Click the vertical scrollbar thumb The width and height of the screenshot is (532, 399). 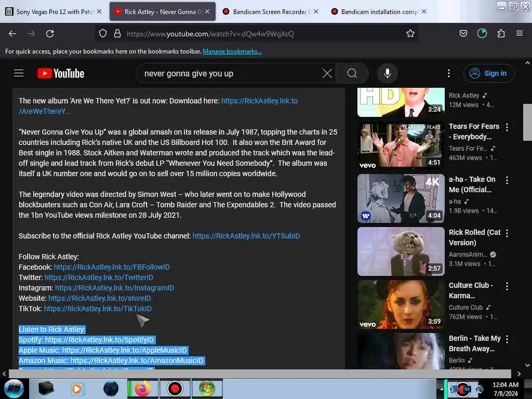527,122
